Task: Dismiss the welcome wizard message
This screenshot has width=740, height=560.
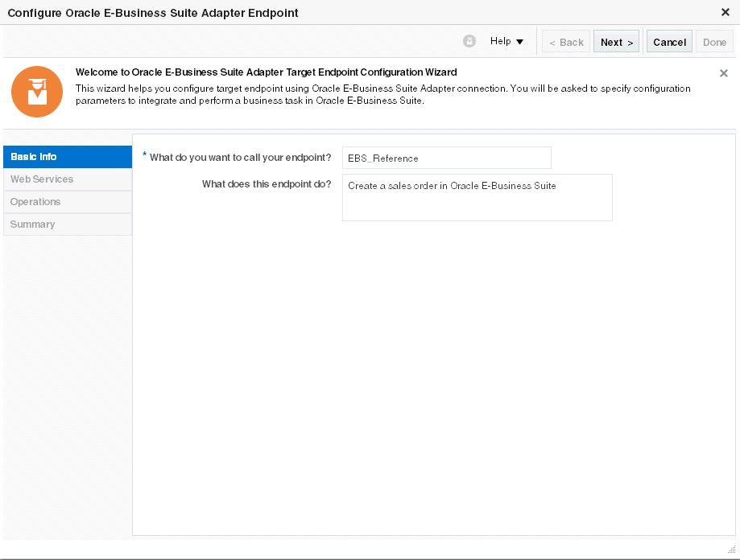Action: click(723, 73)
